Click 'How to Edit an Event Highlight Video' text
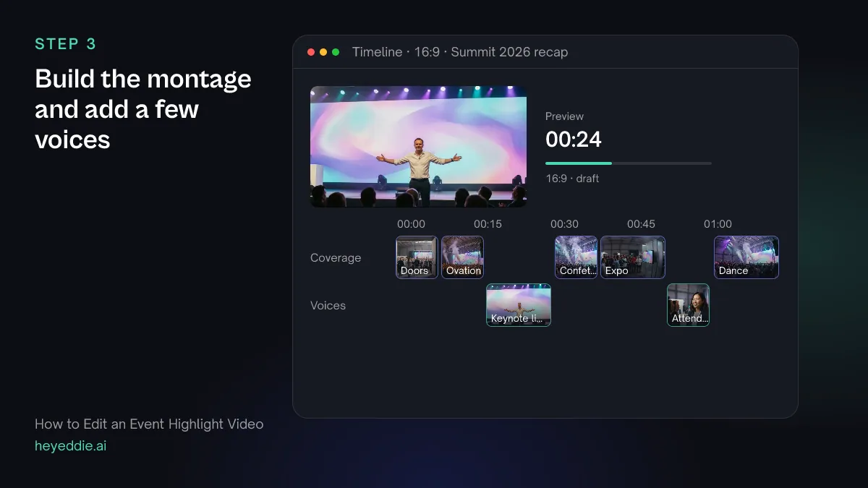Viewport: 868px width, 488px height. pyautogui.click(x=149, y=424)
